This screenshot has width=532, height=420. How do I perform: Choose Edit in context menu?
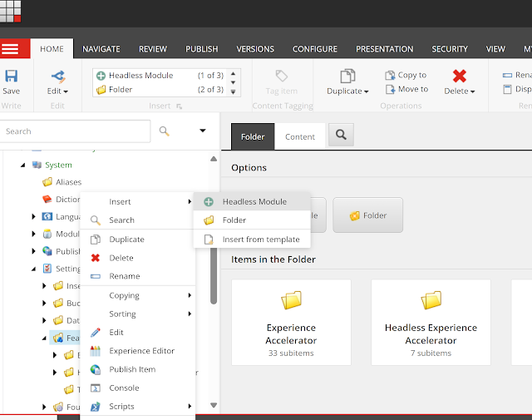click(138, 333)
